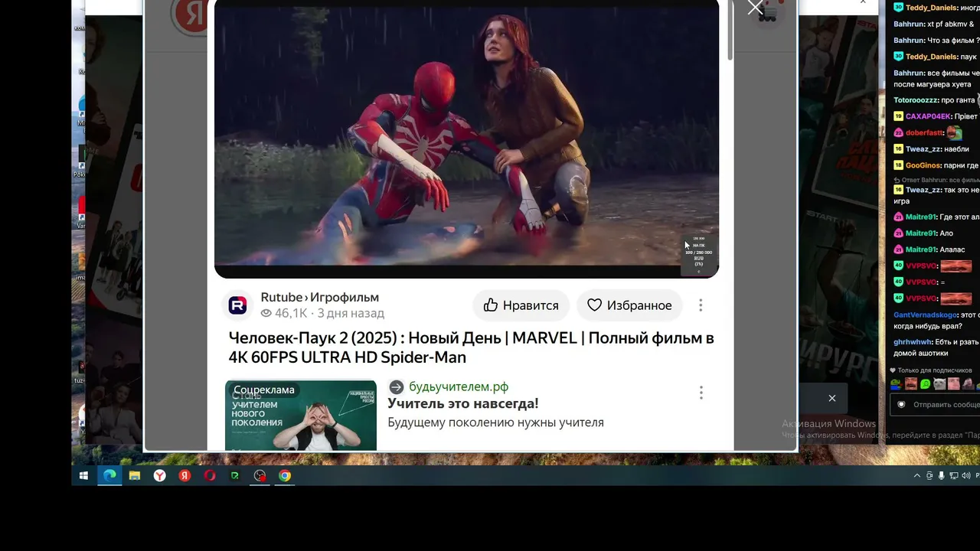Open the Соцреклама teacher ad thumbnail

301,415
